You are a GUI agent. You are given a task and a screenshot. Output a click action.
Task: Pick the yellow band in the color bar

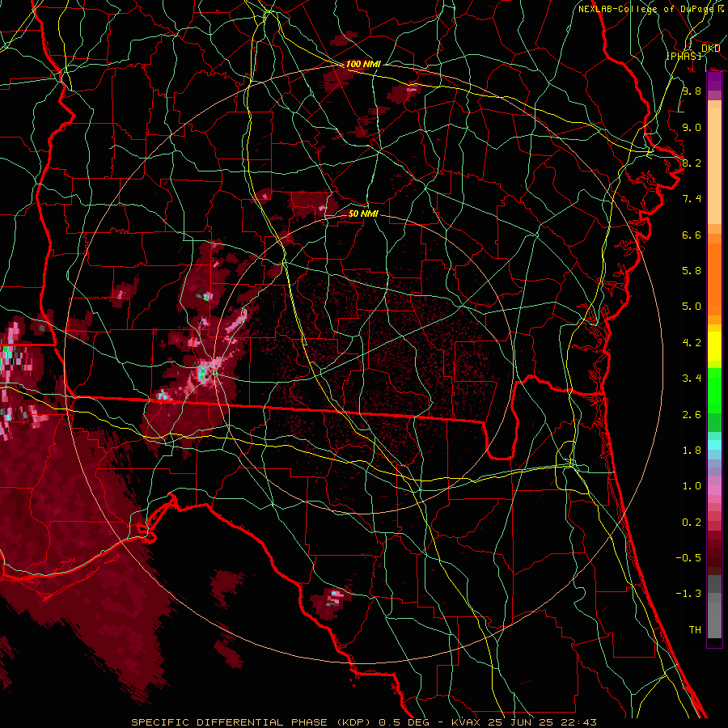click(x=714, y=346)
